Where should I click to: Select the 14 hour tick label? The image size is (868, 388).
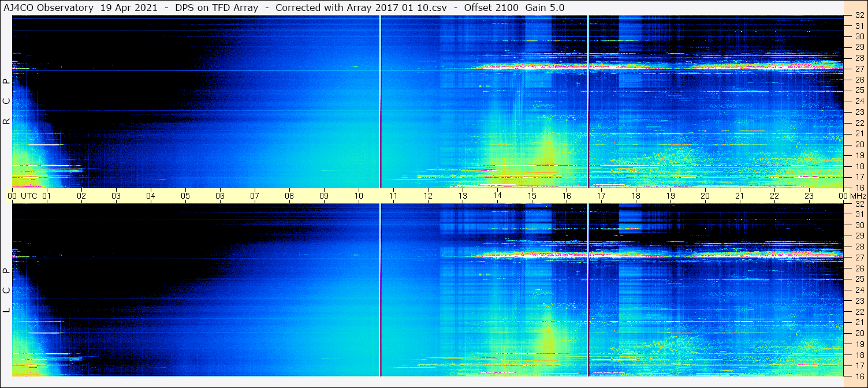pyautogui.click(x=497, y=196)
